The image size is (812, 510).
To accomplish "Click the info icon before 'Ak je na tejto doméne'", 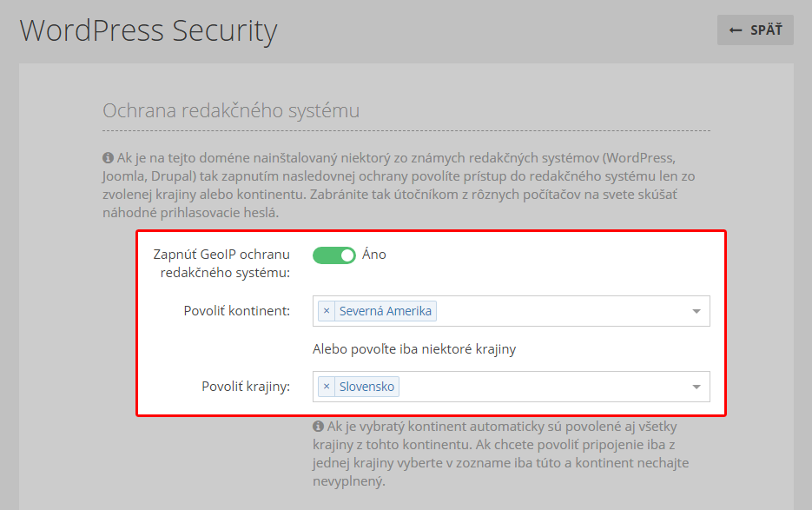I will (108, 157).
